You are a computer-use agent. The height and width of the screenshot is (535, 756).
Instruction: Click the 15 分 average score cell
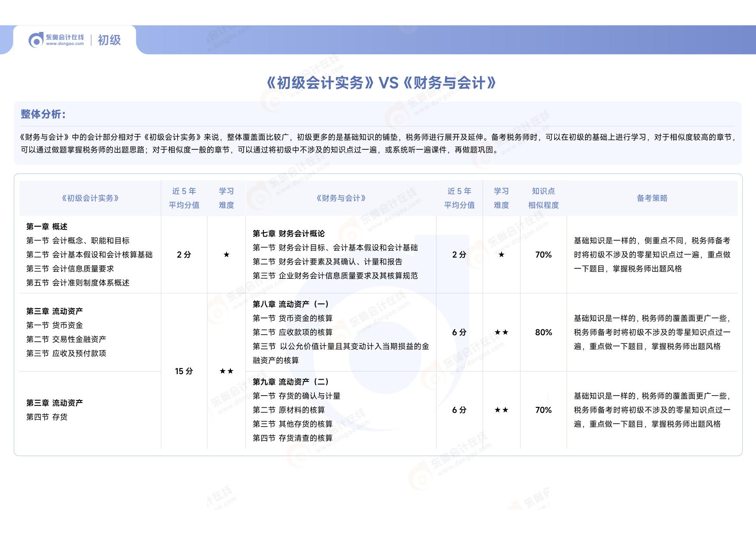point(184,371)
